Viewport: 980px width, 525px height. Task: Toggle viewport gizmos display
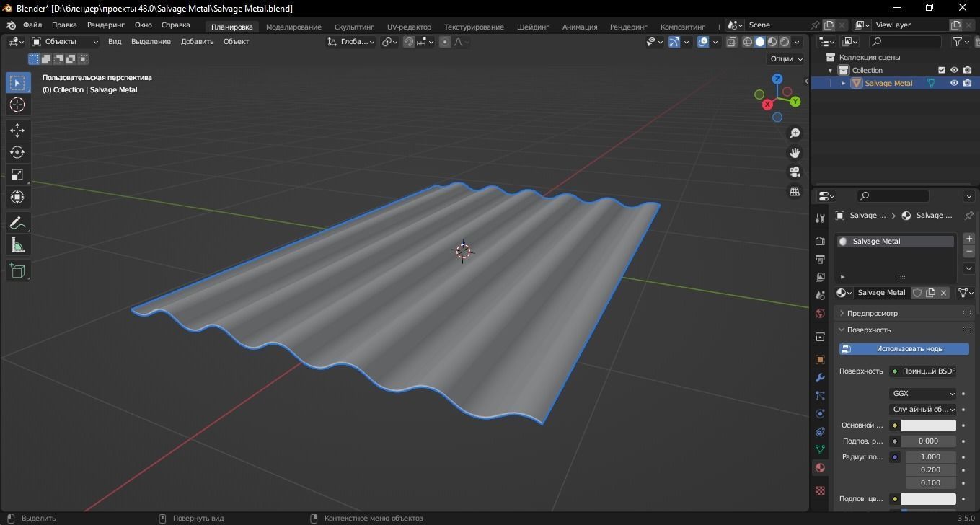674,42
